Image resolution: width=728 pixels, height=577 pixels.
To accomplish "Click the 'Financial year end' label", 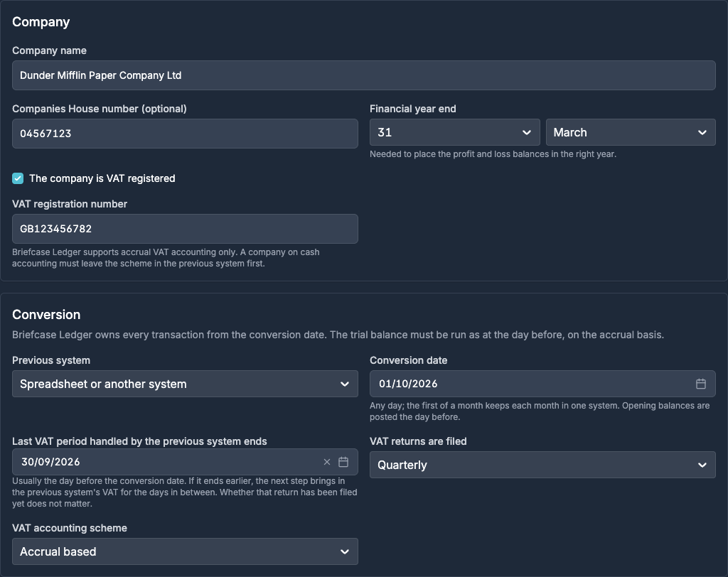I will tap(413, 109).
